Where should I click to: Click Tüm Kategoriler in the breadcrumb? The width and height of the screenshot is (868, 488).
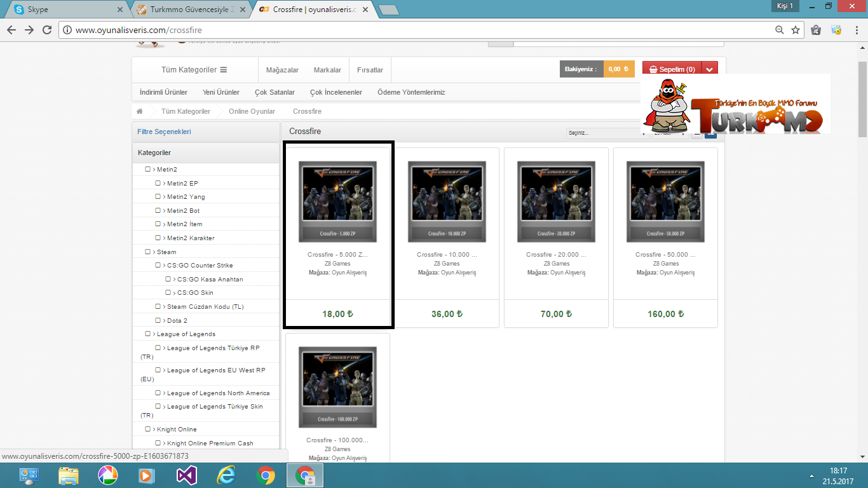click(186, 111)
